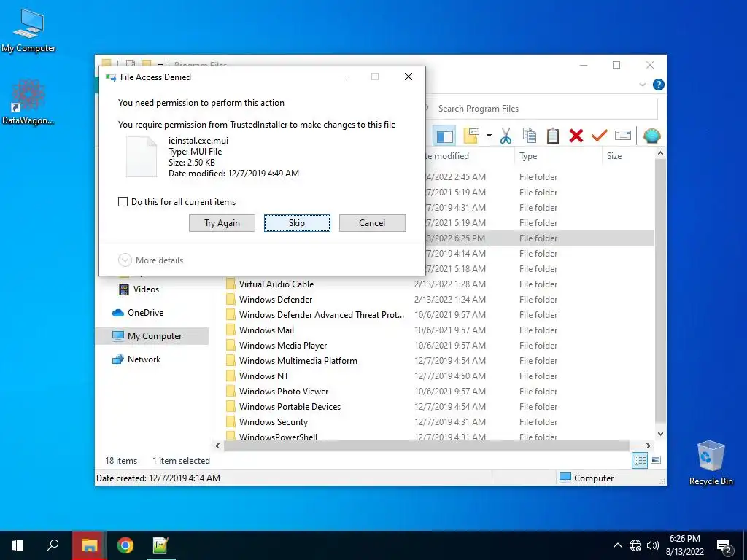747x560 pixels.
Task: Check 'Do this for all current items'
Action: pos(123,201)
